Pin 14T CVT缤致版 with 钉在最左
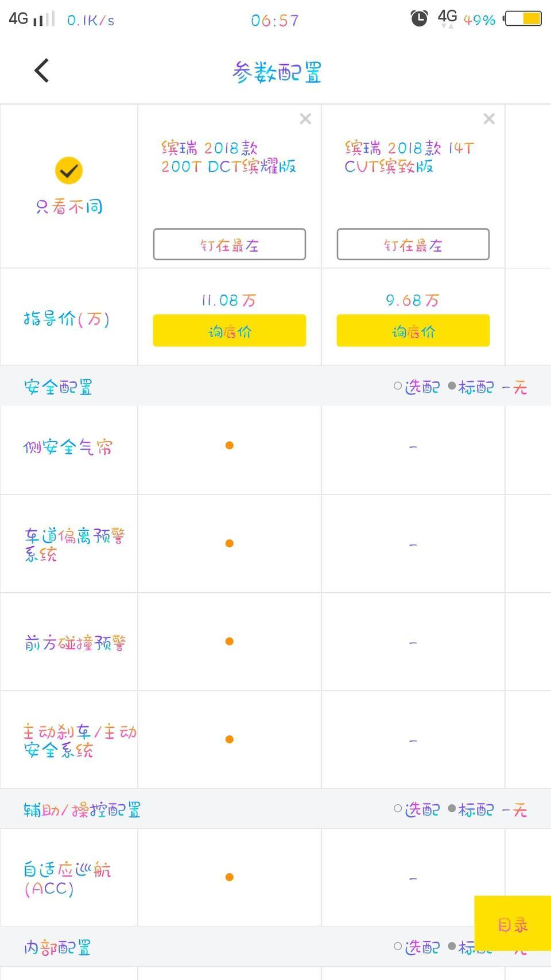 pos(413,245)
